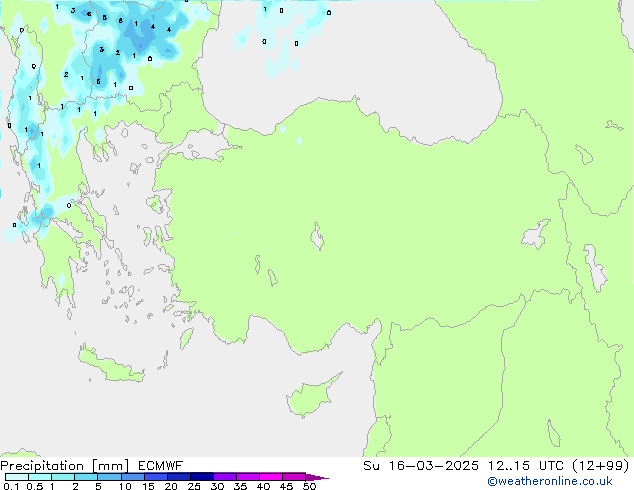Screen dimensions: 634x490
Task: Click the 15–20 mm legend swatch
Action: point(155,477)
